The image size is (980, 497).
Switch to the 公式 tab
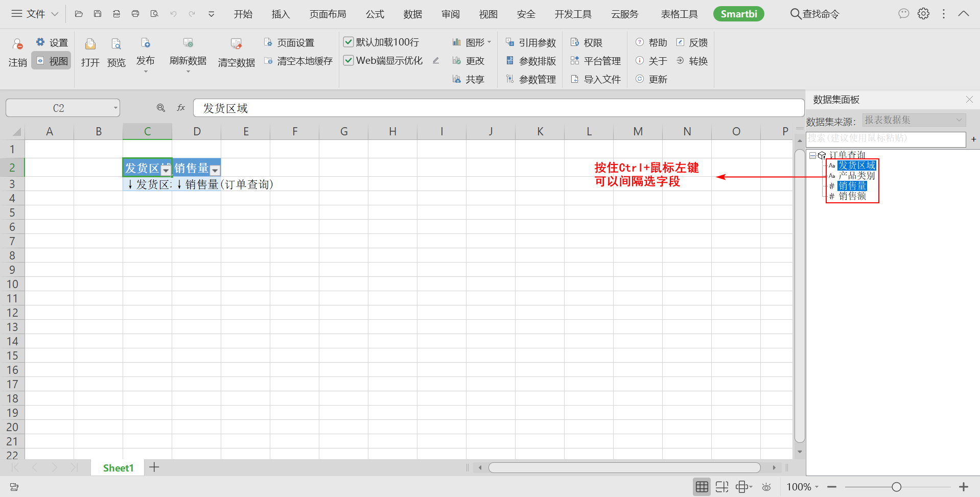(x=375, y=14)
